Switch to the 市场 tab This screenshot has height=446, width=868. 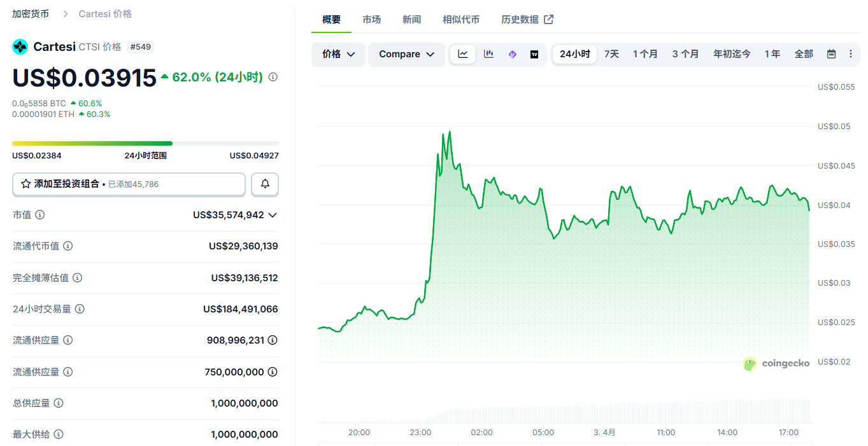pyautogui.click(x=371, y=19)
